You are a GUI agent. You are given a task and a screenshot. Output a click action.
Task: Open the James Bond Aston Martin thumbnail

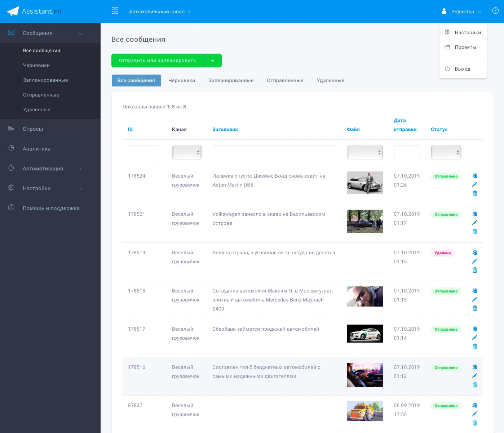(365, 183)
